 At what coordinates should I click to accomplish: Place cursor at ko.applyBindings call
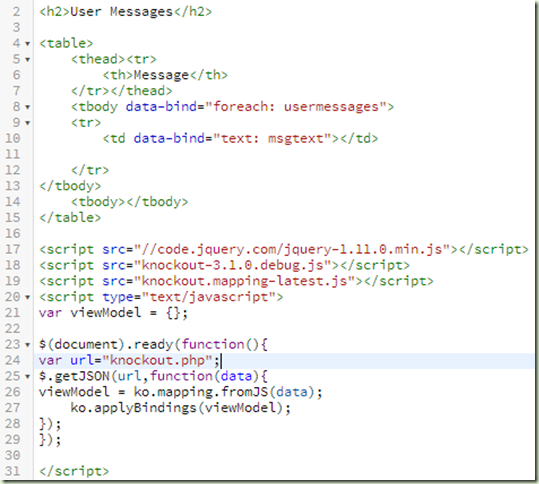point(180,408)
